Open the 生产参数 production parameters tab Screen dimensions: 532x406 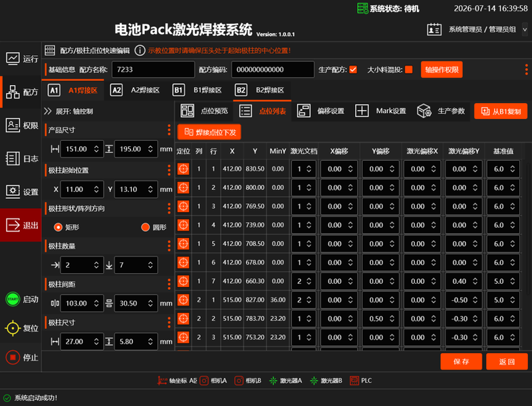[x=441, y=111]
